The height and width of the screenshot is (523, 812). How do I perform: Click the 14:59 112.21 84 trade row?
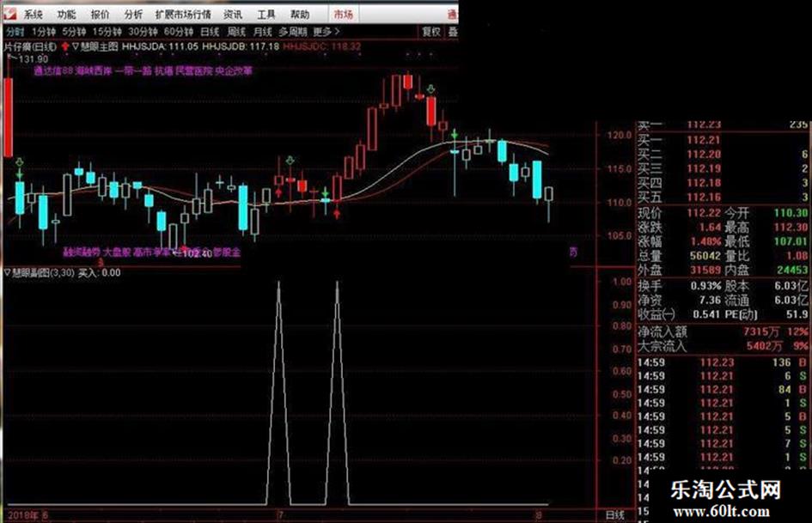(723, 389)
